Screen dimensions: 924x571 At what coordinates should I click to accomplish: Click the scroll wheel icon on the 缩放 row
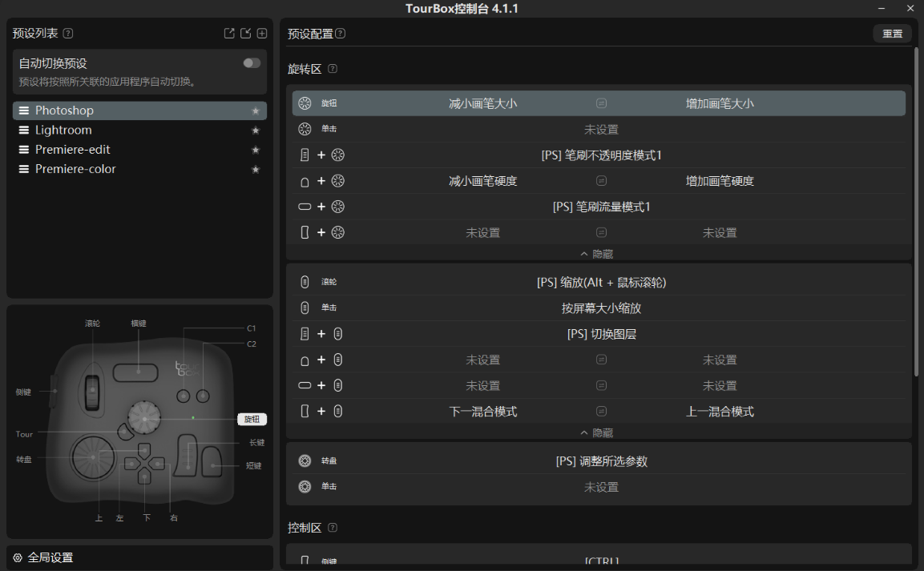point(305,281)
